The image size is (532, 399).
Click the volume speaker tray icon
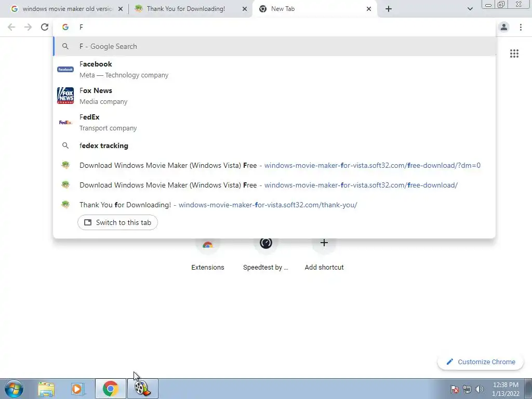[480, 389]
